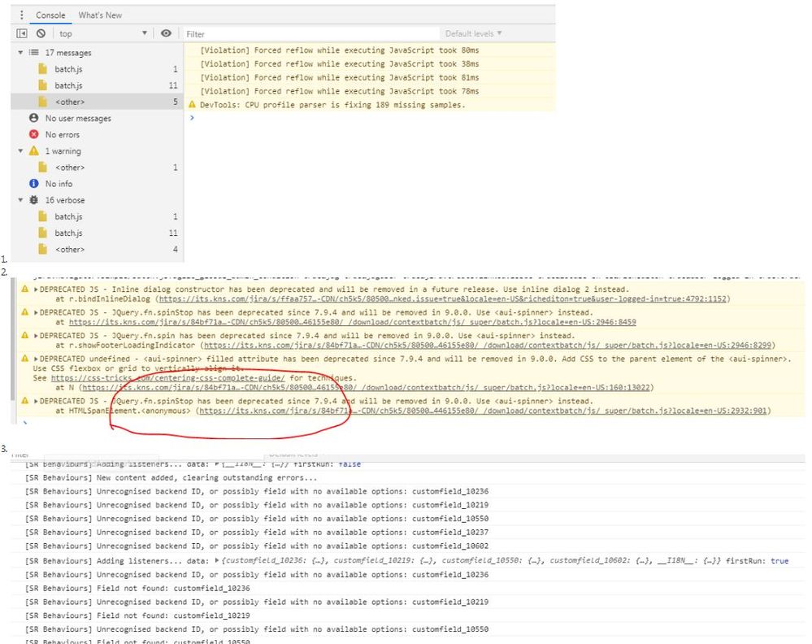Click the yellow warning icon beside 1 warning
Image resolution: width=812 pixels, height=644 pixels.
pyautogui.click(x=34, y=150)
